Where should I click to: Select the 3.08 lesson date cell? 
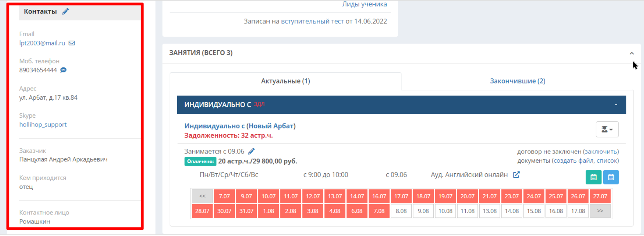[x=313, y=211]
